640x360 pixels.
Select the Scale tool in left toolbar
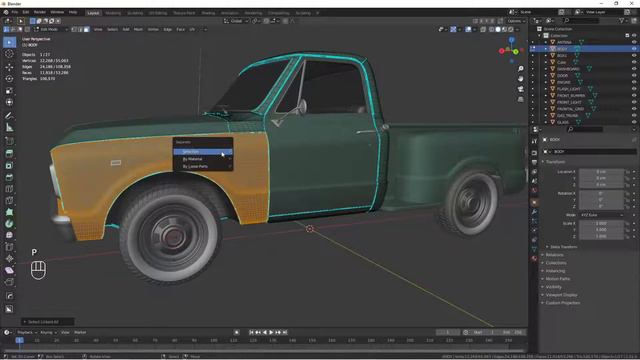[9, 90]
